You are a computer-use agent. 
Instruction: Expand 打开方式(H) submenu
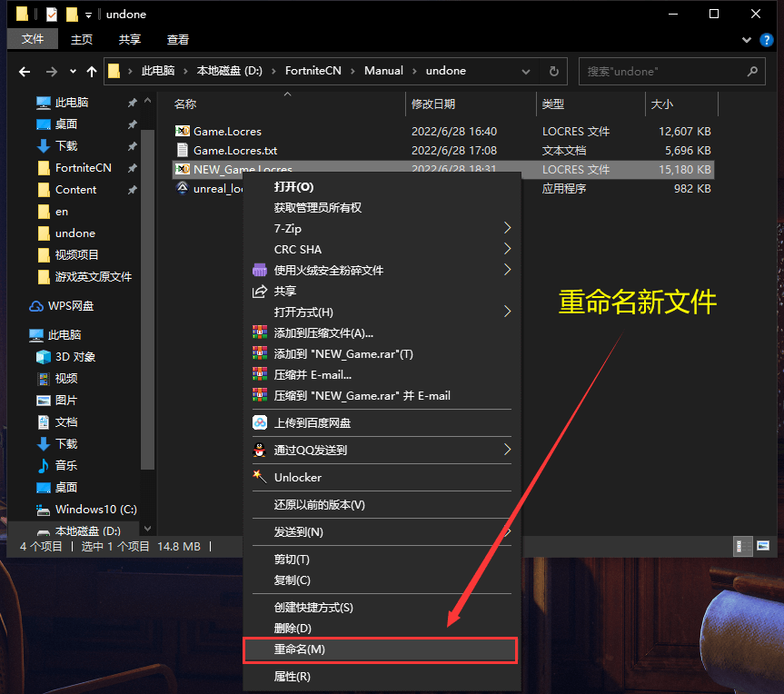[382, 312]
